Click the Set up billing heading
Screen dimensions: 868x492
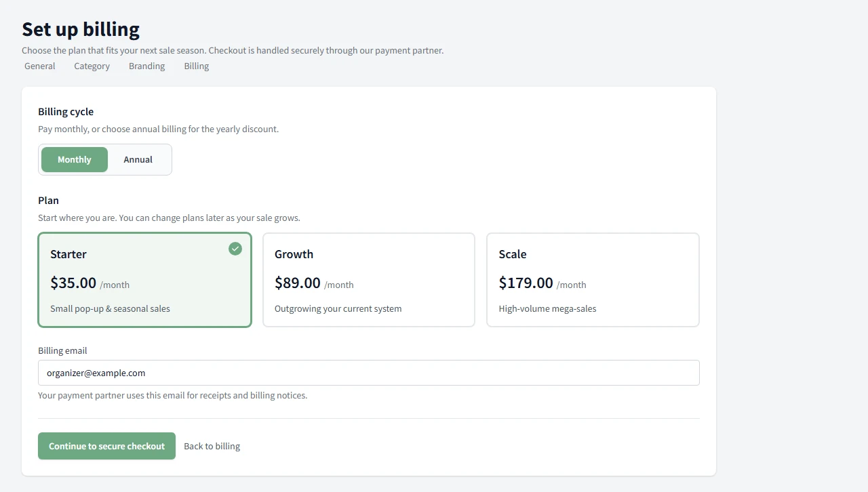pos(81,29)
